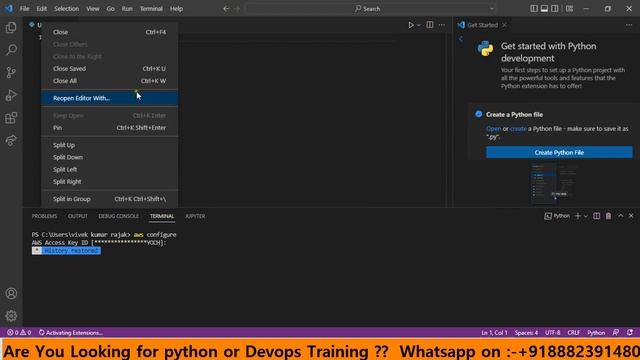Close the Get Started tab
Viewport: 640px width, 360px height.
(504, 25)
